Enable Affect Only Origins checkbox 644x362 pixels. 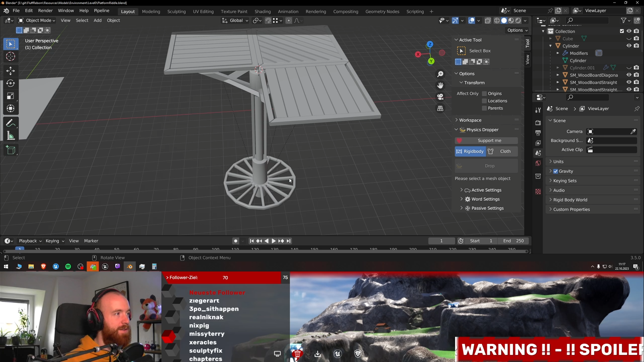pyautogui.click(x=484, y=94)
